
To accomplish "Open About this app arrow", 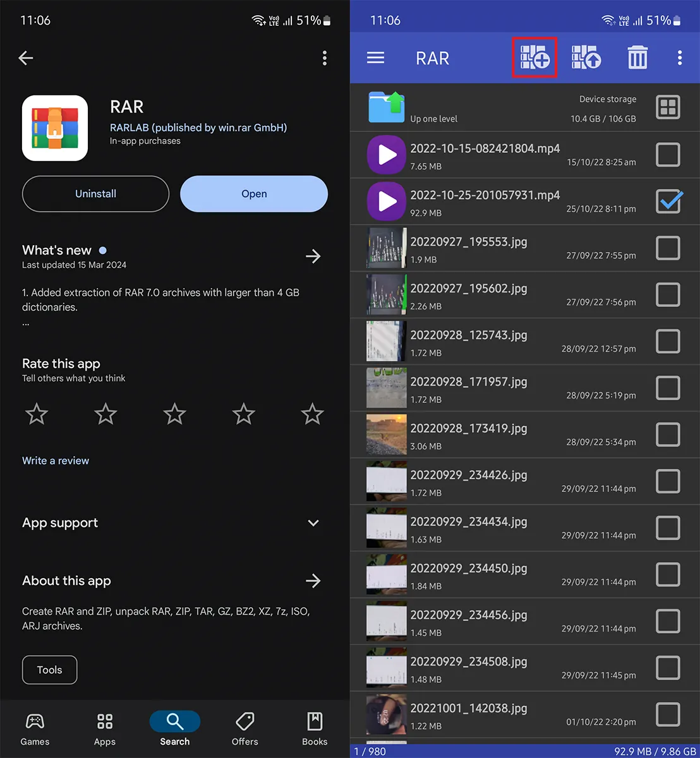I will pyautogui.click(x=313, y=581).
